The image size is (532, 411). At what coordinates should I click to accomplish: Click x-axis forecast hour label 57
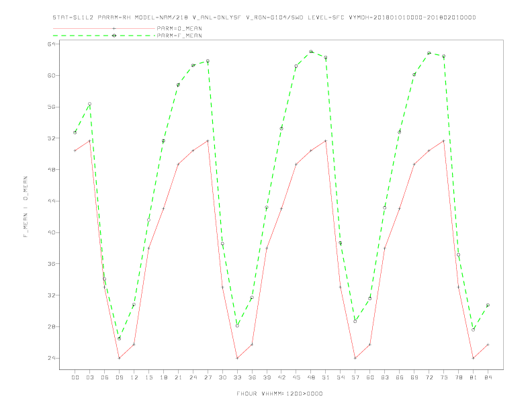(x=355, y=377)
